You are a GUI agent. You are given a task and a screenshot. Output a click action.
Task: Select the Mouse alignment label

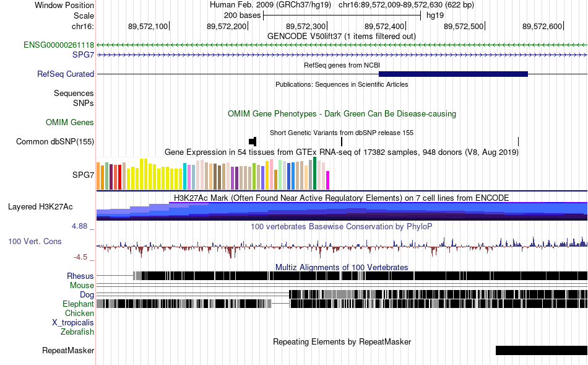tap(82, 286)
